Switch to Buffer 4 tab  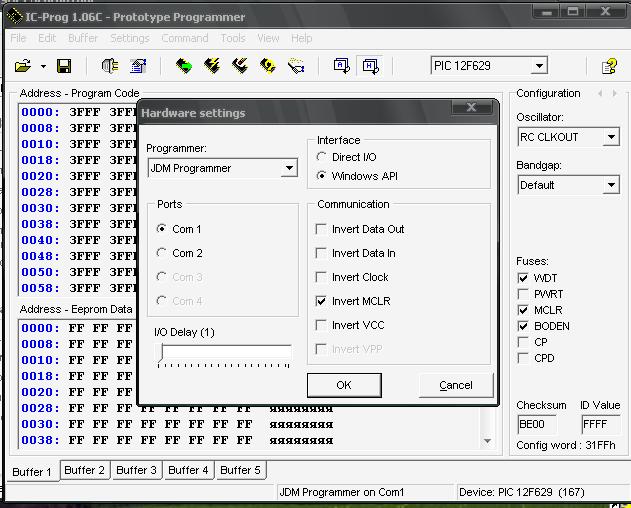[x=188, y=470]
